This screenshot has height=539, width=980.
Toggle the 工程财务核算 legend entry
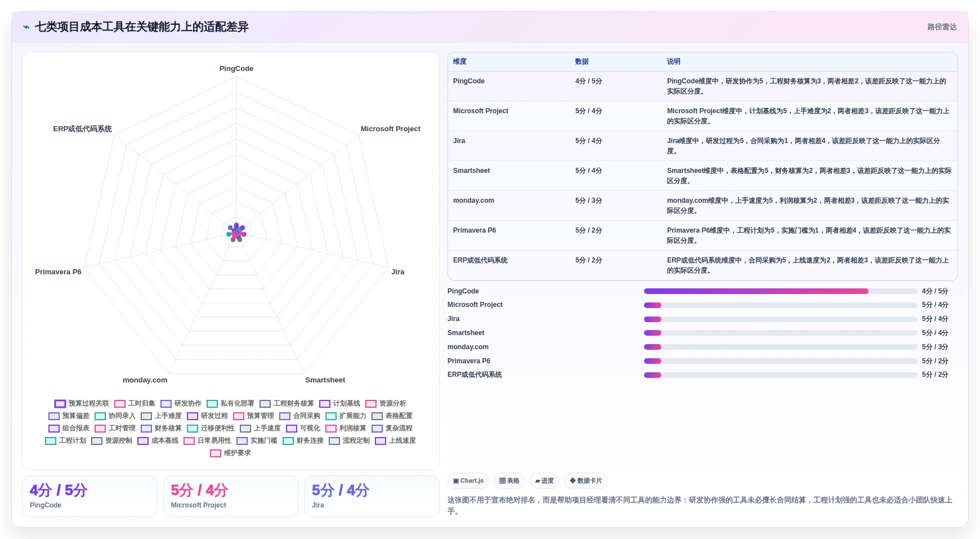pos(287,403)
